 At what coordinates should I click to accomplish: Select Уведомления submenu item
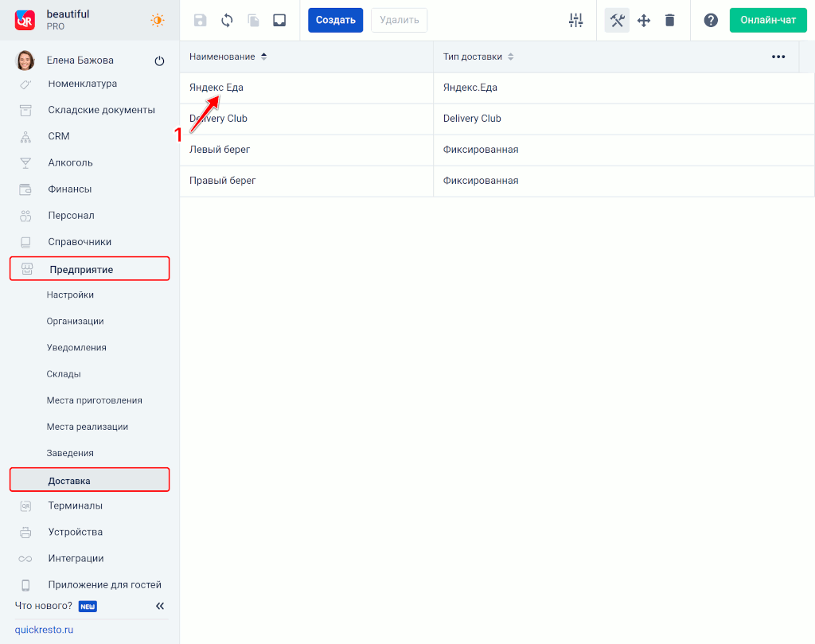(76, 348)
